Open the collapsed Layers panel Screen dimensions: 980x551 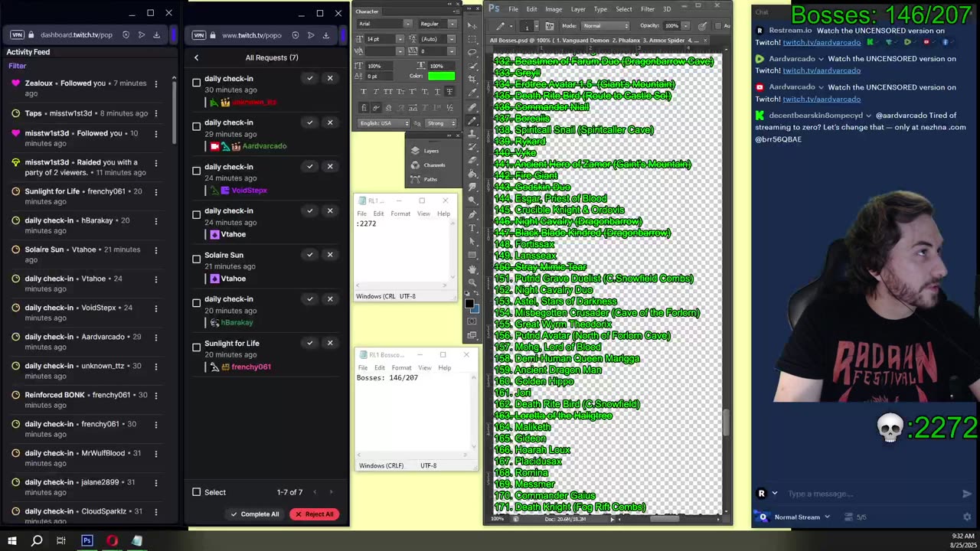pos(431,151)
